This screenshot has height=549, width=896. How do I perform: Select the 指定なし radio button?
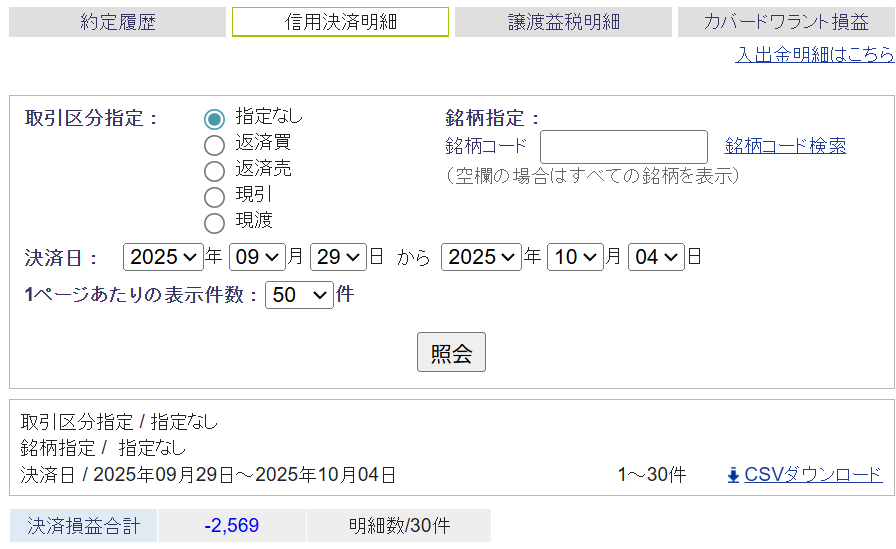pyautogui.click(x=214, y=119)
